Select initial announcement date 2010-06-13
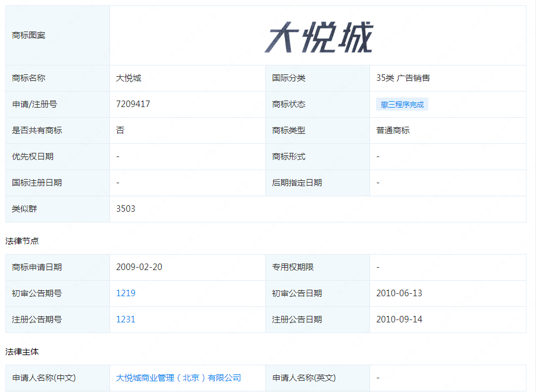This screenshot has width=536, height=392. [399, 293]
